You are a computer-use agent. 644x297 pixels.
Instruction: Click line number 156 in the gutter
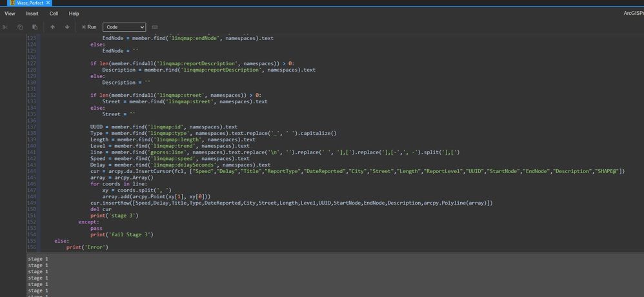(x=32, y=247)
